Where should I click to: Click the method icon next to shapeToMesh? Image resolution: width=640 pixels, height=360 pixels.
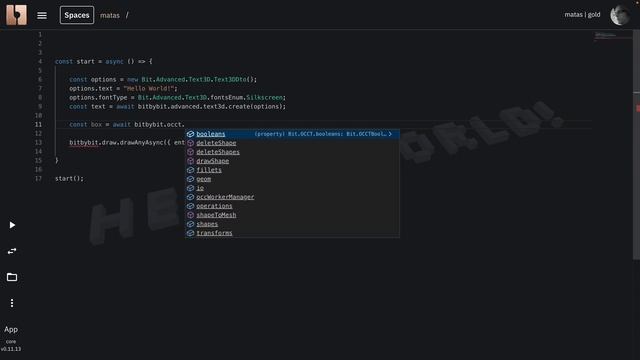190,215
